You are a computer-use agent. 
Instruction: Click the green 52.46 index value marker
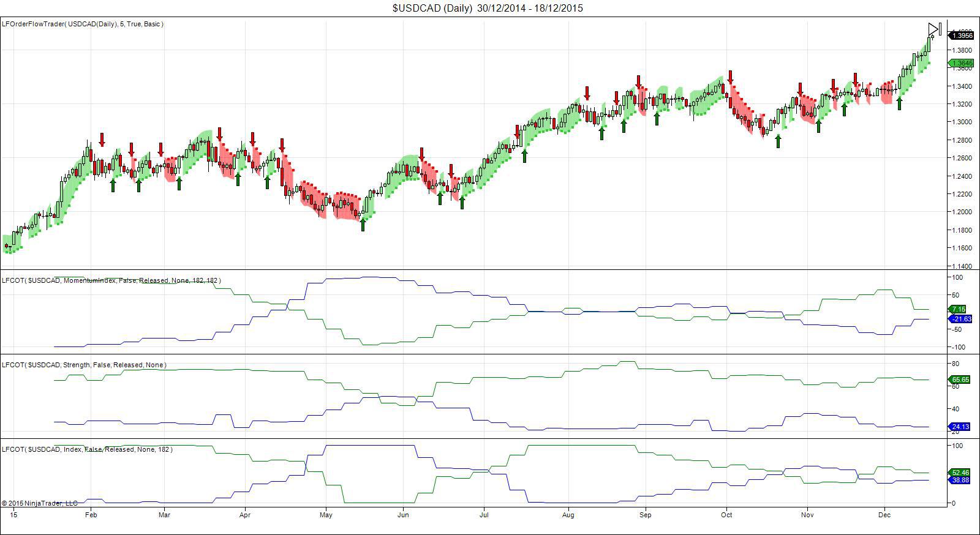pyautogui.click(x=960, y=473)
